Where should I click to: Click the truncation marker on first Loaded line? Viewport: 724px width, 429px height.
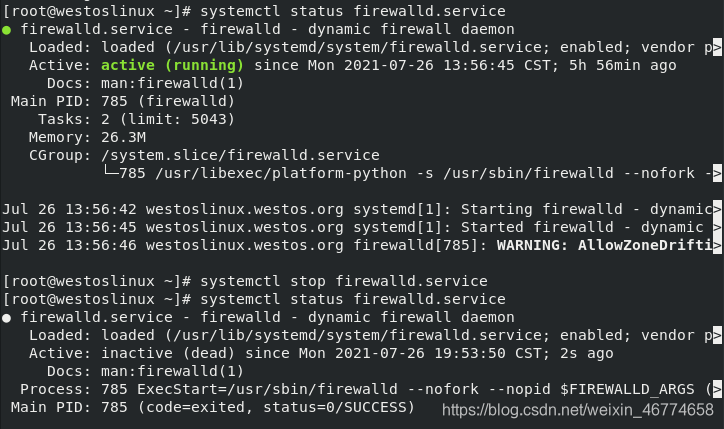tap(717, 47)
